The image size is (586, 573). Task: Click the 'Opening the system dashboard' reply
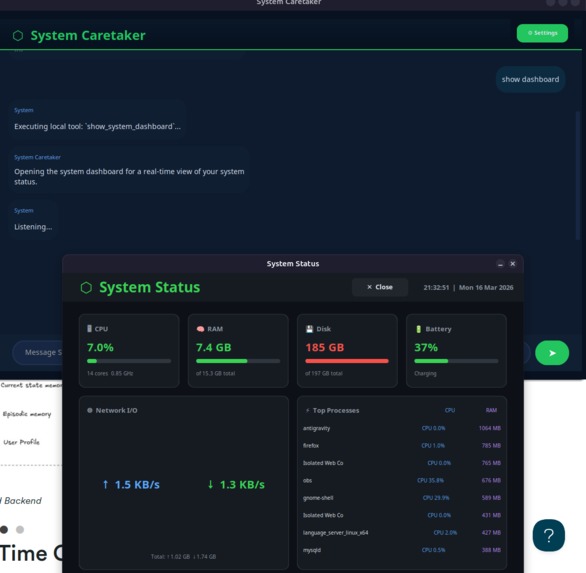129,170
